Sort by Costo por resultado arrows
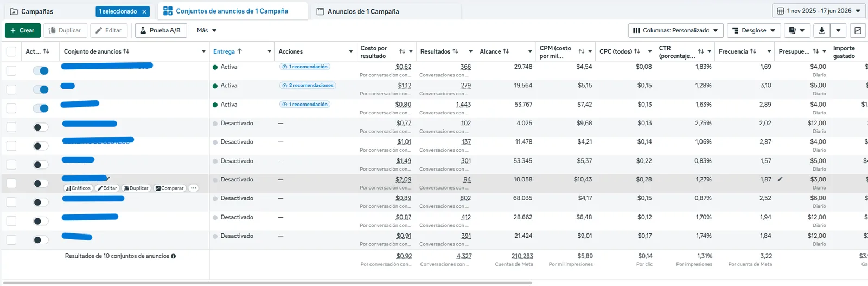 coord(402,51)
